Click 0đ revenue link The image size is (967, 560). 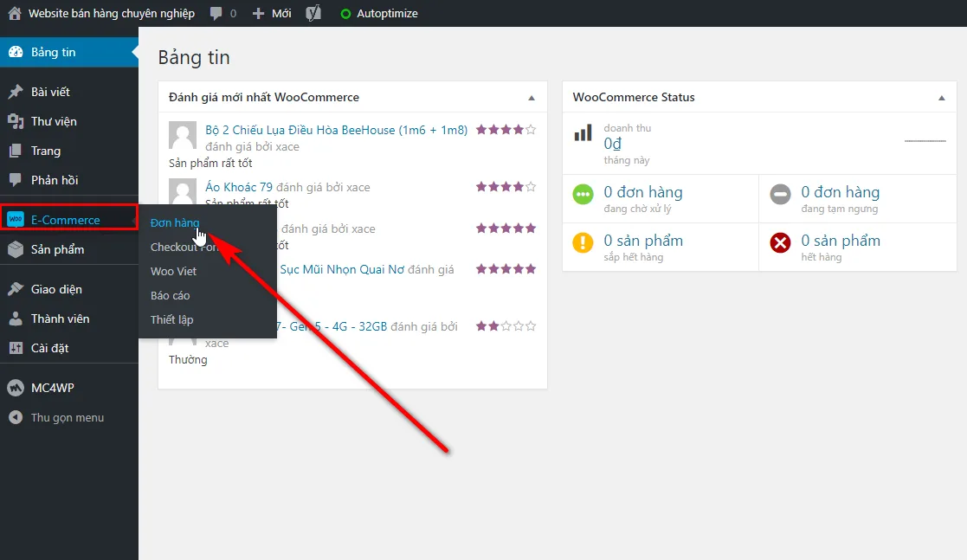[x=612, y=144]
